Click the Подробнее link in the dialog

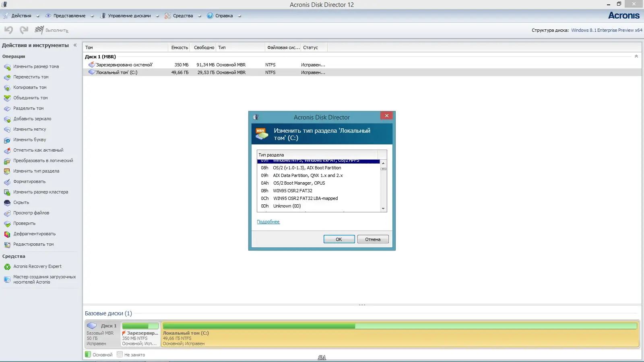click(268, 222)
